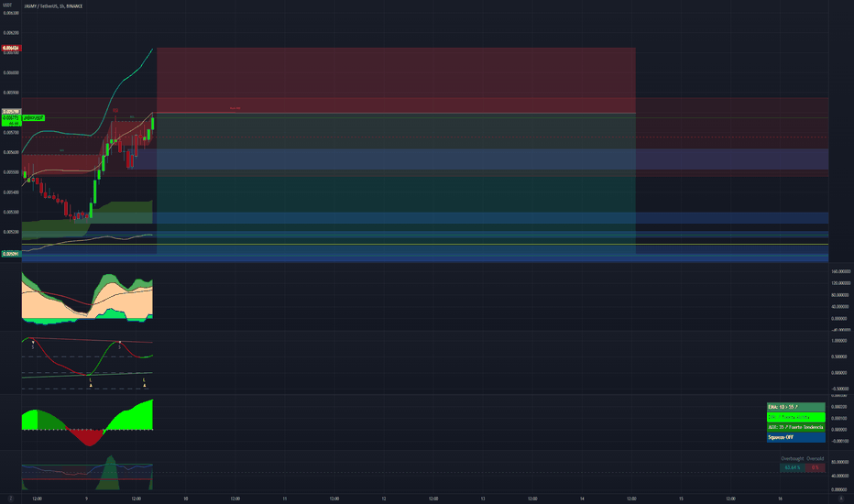Click the Oversold column header
This screenshot has width=854, height=504.
pos(816,459)
